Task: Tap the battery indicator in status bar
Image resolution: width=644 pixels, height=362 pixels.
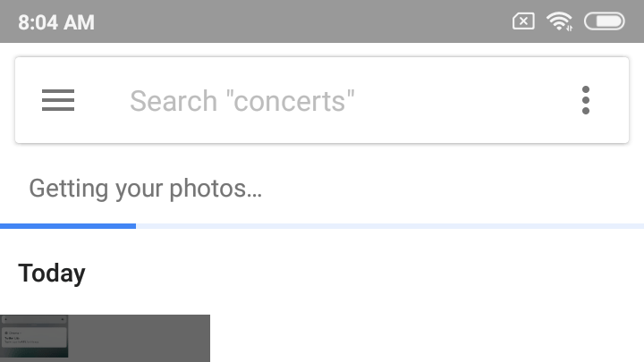Action: [x=604, y=21]
